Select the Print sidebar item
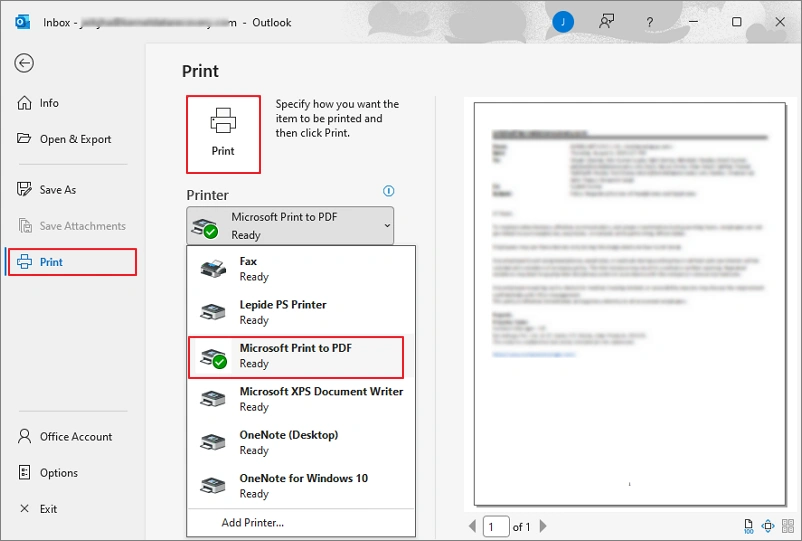This screenshot has height=541, width=802. click(x=73, y=262)
